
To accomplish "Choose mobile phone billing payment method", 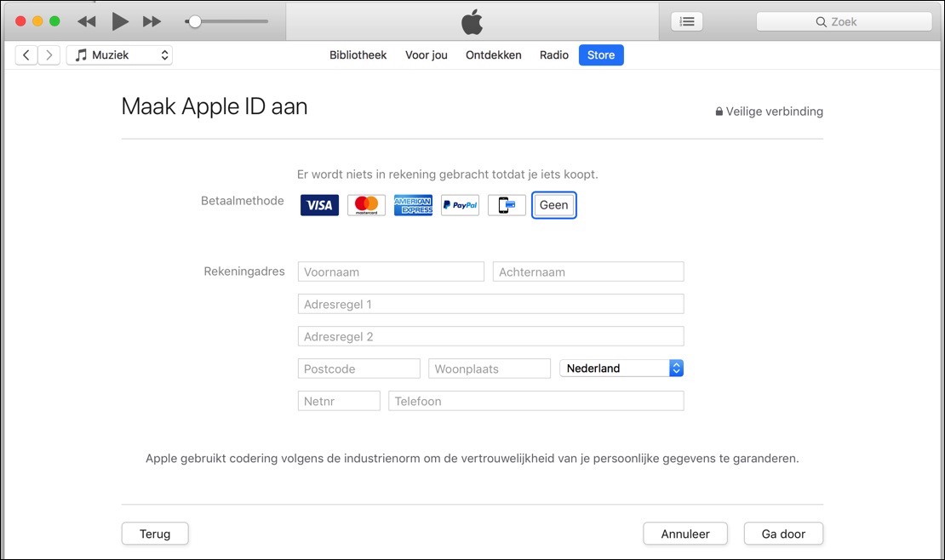I will coord(507,205).
